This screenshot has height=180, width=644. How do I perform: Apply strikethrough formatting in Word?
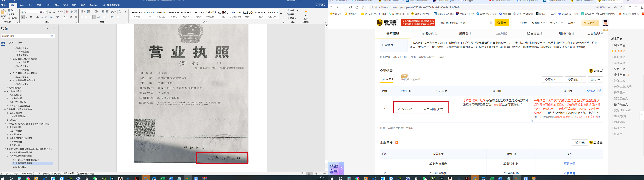point(38,17)
